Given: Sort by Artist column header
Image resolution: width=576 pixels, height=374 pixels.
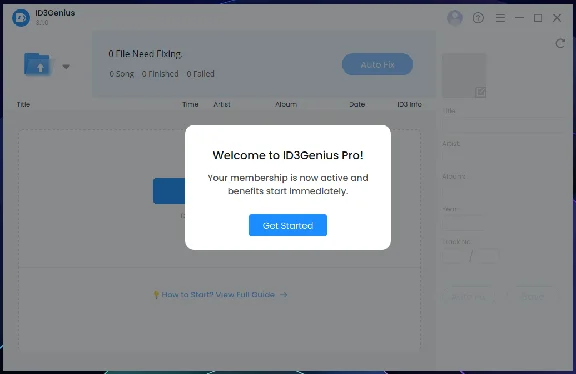Looking at the screenshot, I should click(222, 104).
